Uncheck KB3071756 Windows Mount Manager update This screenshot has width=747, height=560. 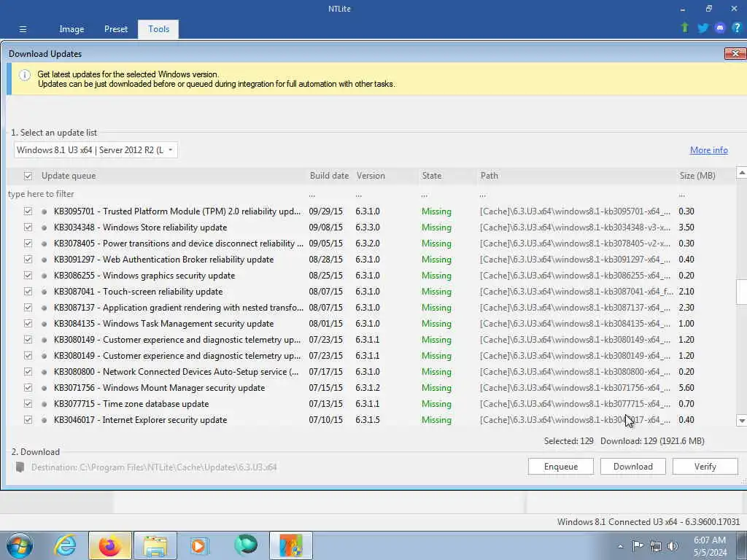pyautogui.click(x=28, y=388)
